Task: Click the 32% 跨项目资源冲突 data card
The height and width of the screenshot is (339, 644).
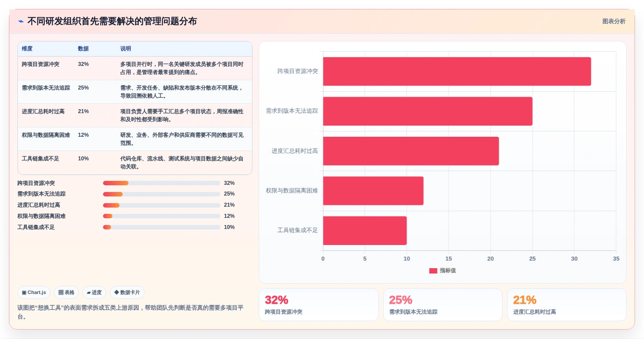Action: click(x=318, y=305)
